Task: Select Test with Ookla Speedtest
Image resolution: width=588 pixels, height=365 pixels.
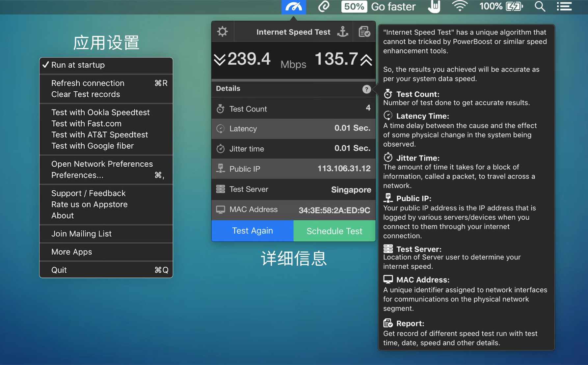Action: click(100, 112)
